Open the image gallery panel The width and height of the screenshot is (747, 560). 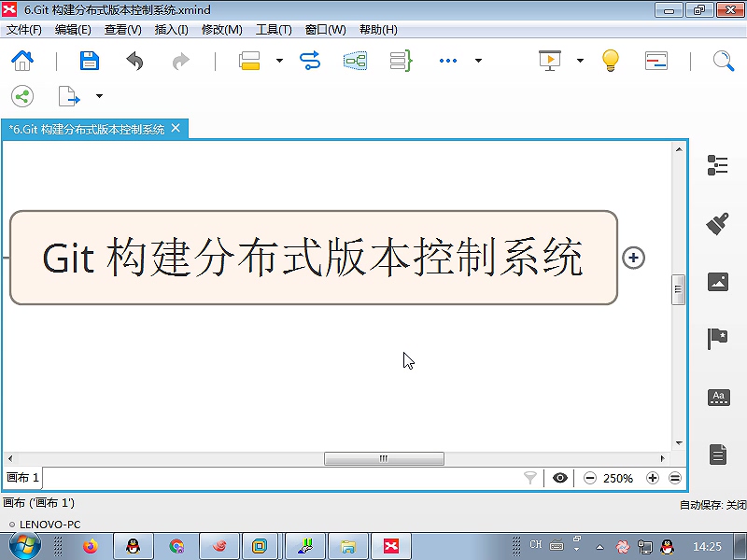[x=718, y=282]
